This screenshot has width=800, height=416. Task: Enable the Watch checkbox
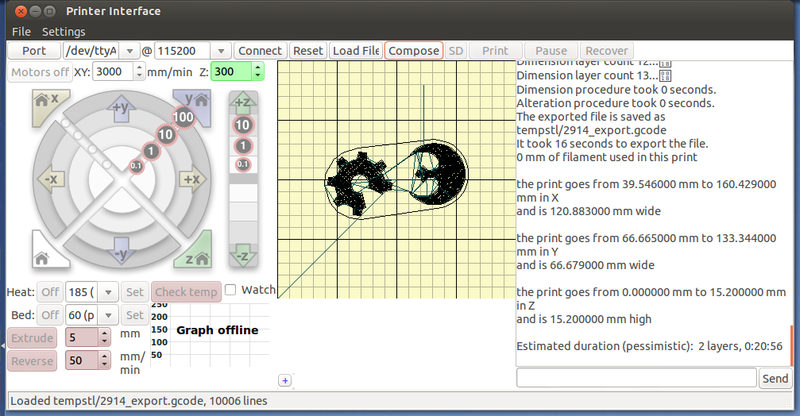232,290
